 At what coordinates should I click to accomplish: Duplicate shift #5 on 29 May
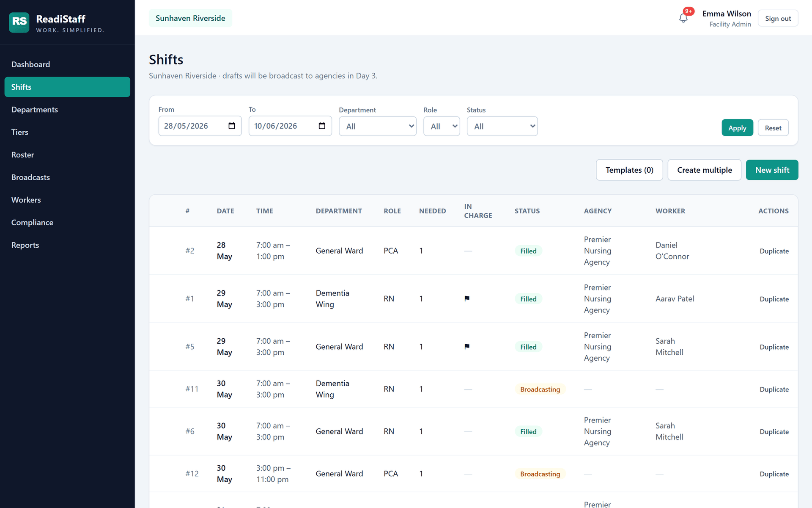pos(774,347)
